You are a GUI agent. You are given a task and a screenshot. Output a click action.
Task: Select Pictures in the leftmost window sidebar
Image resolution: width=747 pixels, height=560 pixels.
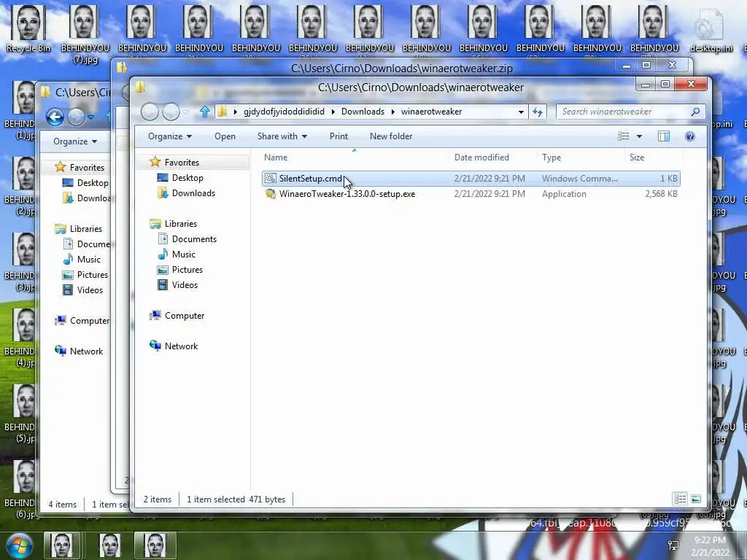point(86,275)
